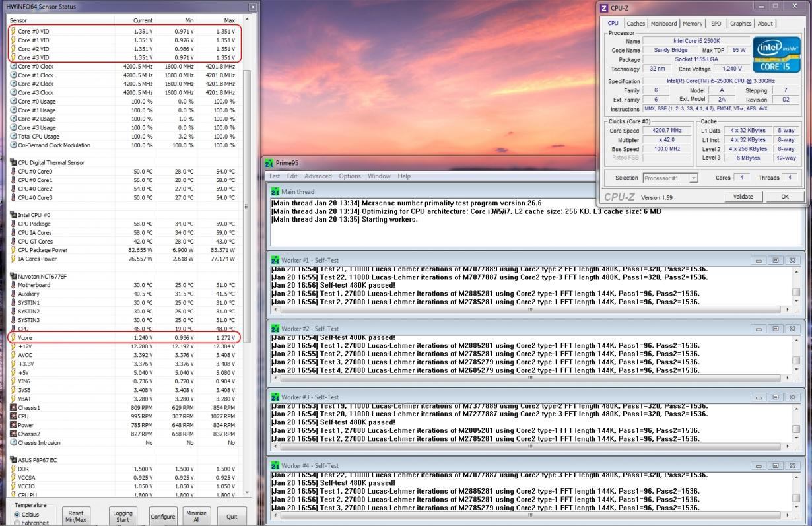Click the thermometer icon beside Motherboard

(13, 285)
